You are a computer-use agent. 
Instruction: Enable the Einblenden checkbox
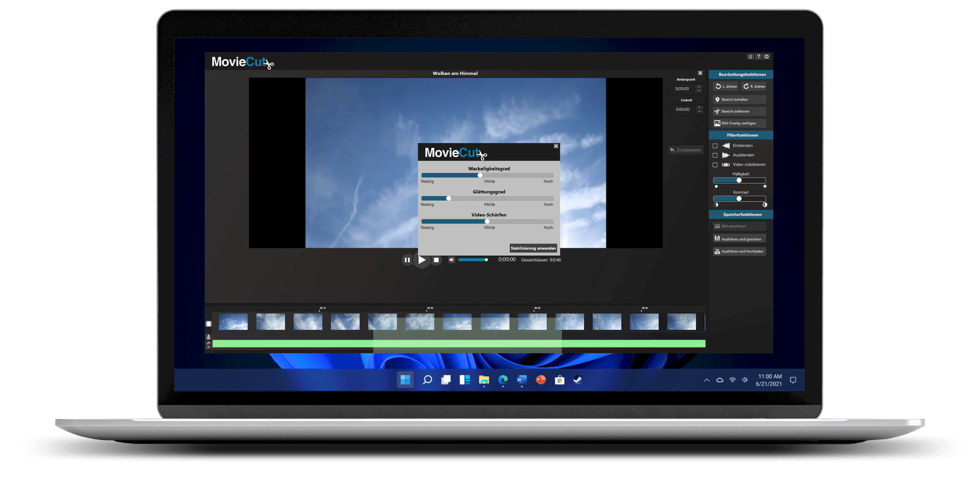pyautogui.click(x=715, y=146)
